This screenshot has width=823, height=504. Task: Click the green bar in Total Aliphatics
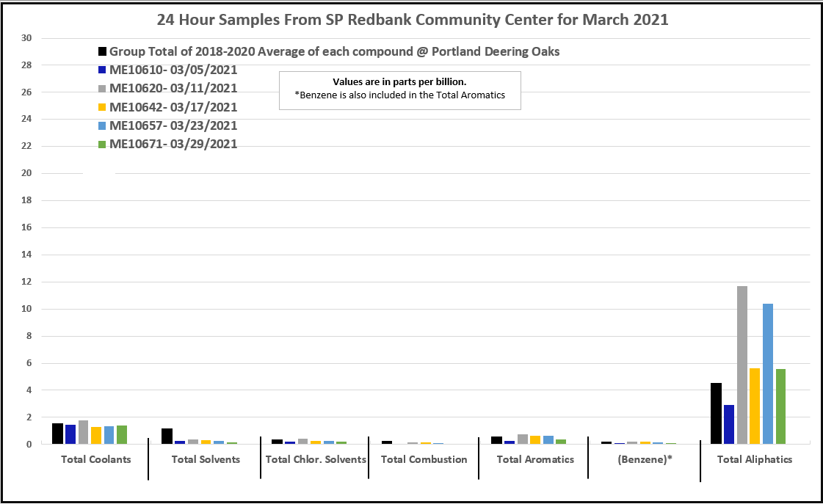pyautogui.click(x=781, y=406)
